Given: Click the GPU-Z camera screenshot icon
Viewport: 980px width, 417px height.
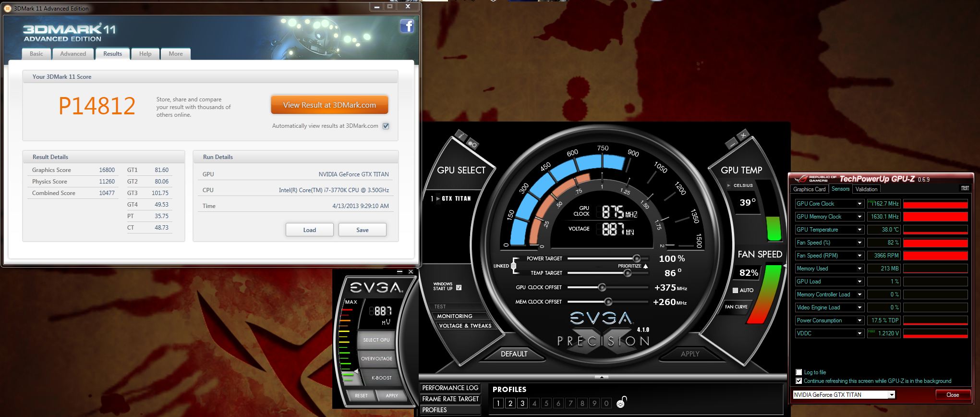Looking at the screenshot, I should tap(965, 188).
